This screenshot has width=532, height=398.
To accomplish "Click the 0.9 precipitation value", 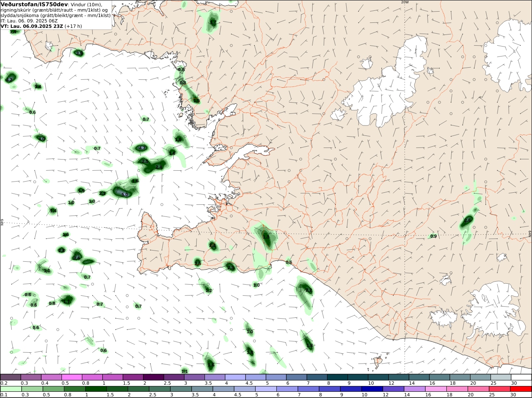I will point(433,236).
